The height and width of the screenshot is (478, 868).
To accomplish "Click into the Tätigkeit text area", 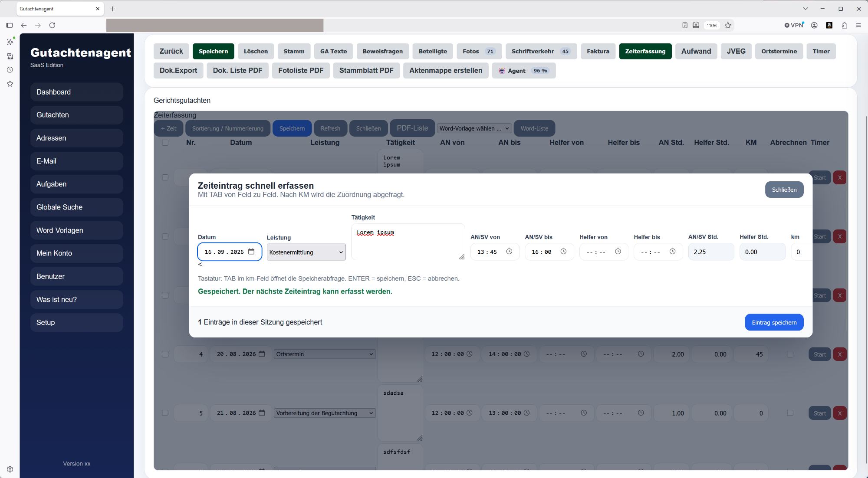I will [408, 242].
